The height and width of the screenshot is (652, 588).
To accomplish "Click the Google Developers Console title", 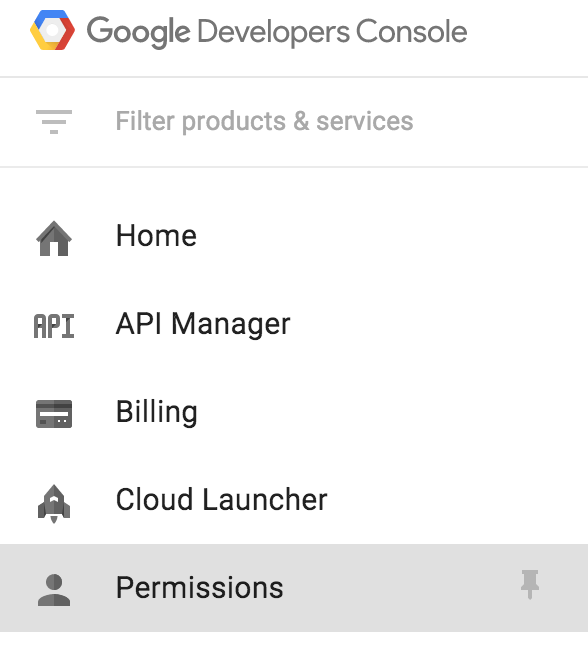I will 277,32.
